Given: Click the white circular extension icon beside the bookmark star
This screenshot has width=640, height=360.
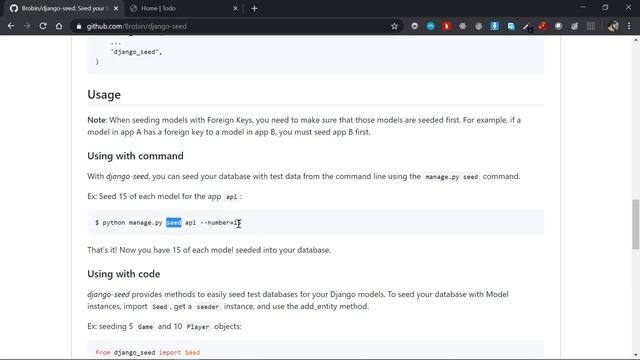Looking at the screenshot, I should click(414, 26).
